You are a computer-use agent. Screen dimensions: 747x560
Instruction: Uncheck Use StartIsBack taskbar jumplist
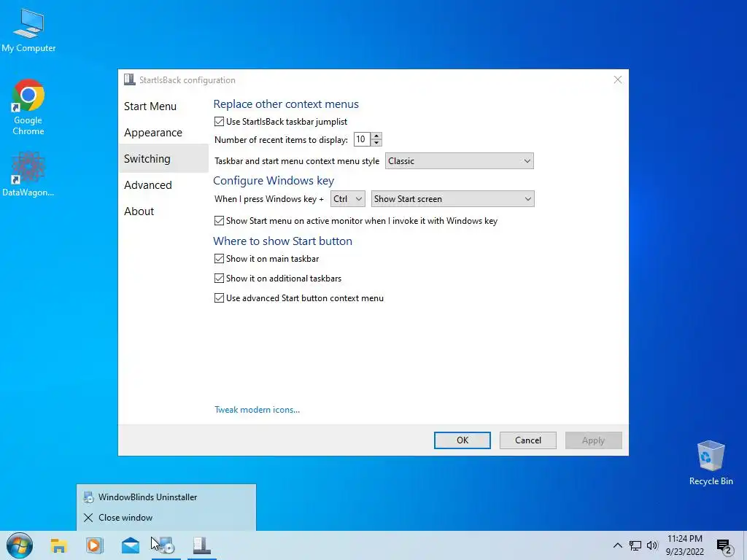pos(219,122)
